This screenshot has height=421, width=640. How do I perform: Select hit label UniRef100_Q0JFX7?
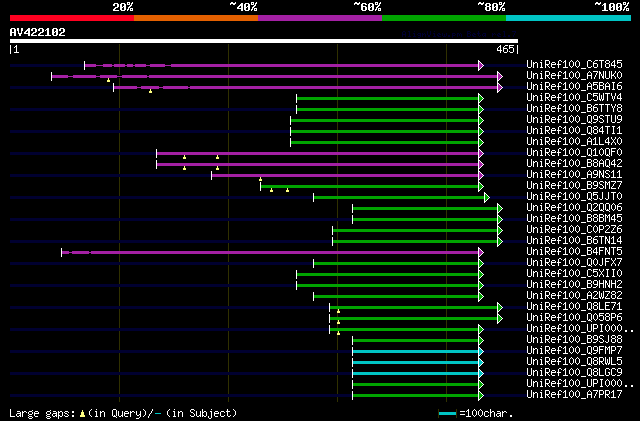pos(574,263)
